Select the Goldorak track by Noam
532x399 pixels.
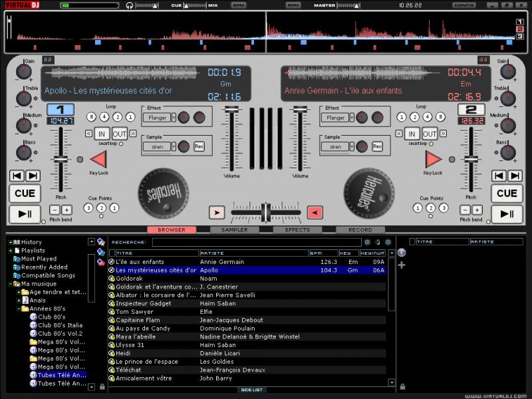click(x=247, y=279)
